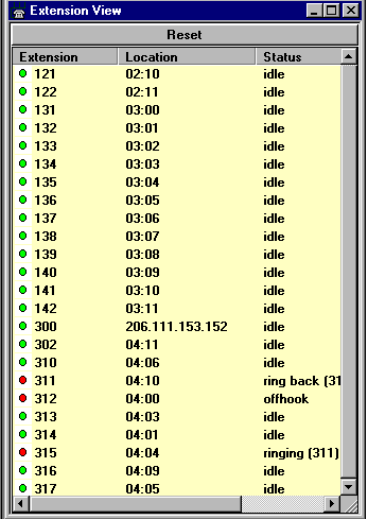Viewport: 367px width, 519px height.
Task: Click the green status dot for extension 133
Action: (x=23, y=145)
